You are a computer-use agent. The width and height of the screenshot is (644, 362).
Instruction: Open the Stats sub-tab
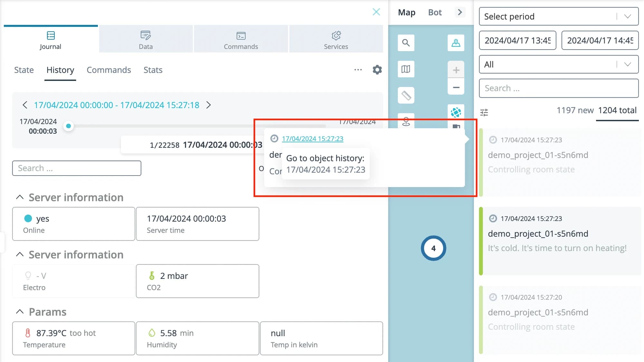153,70
